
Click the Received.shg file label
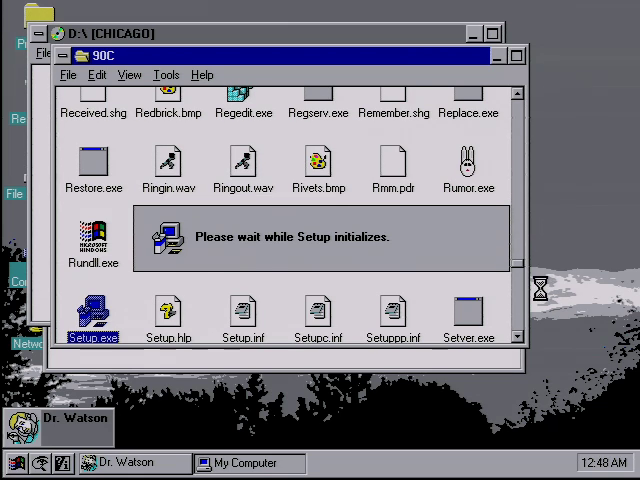93,113
